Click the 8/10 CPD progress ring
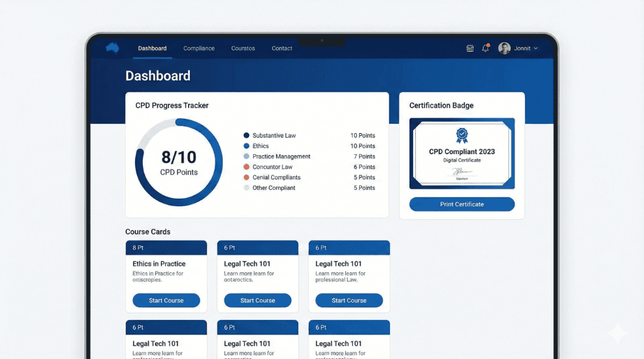The image size is (644, 359). point(179,162)
